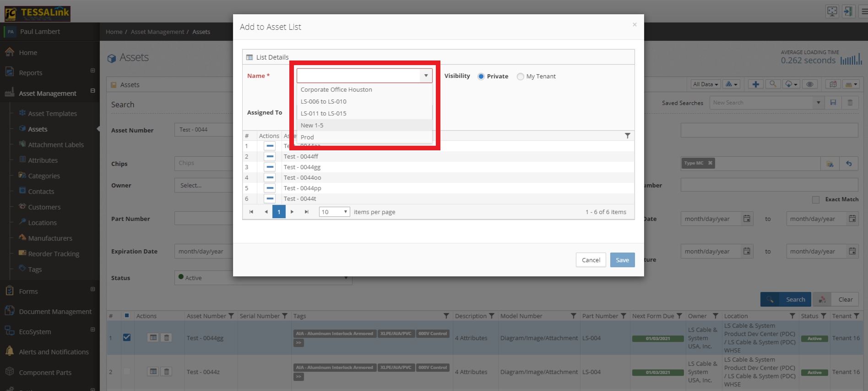Go to next page in pager
Screen dimensions: 868x391
(x=292, y=212)
